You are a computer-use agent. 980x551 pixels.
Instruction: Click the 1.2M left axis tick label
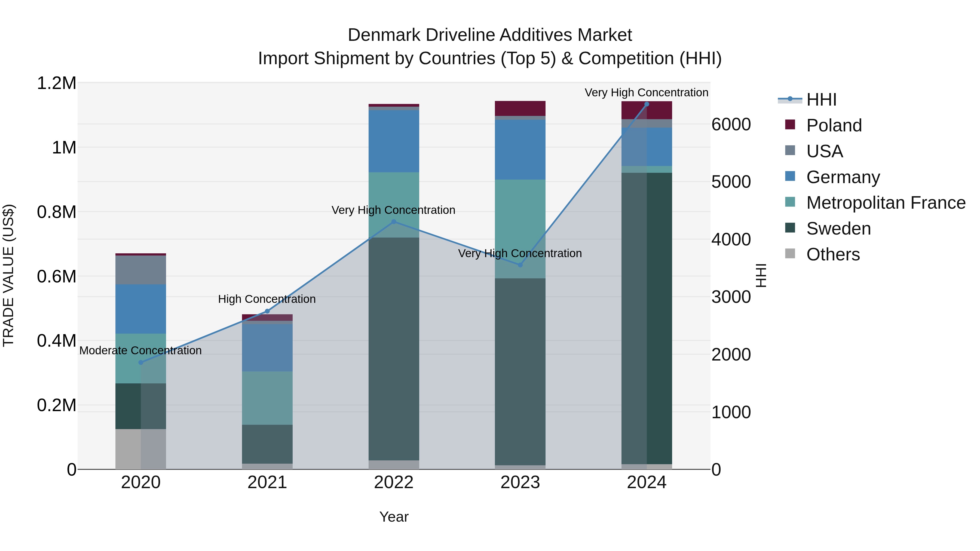point(57,83)
